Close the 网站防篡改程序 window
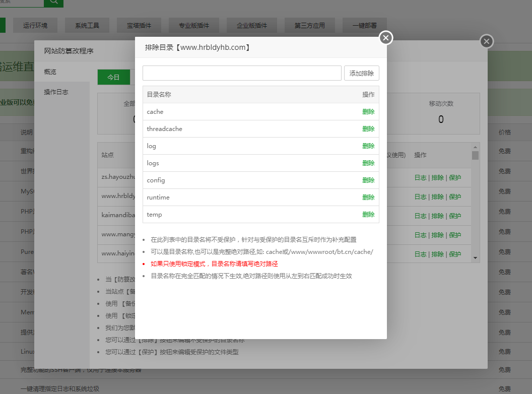 [x=487, y=41]
